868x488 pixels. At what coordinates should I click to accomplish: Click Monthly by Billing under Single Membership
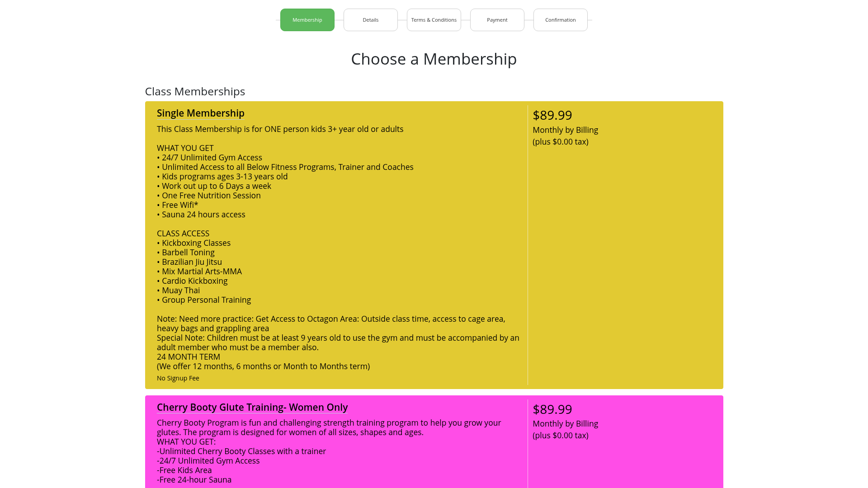point(565,130)
